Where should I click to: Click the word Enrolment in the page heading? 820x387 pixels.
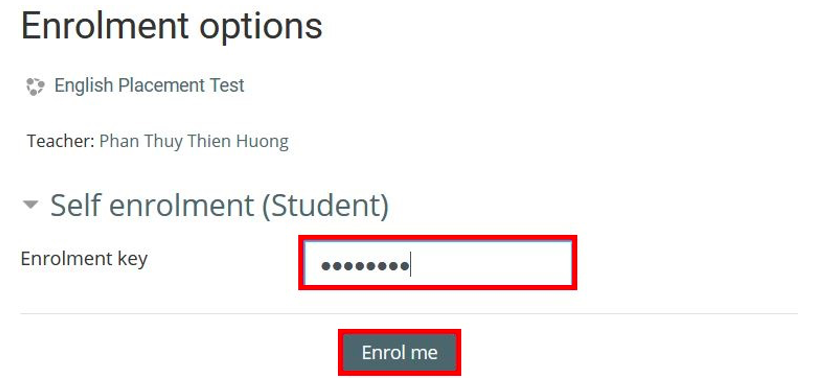coord(105,25)
